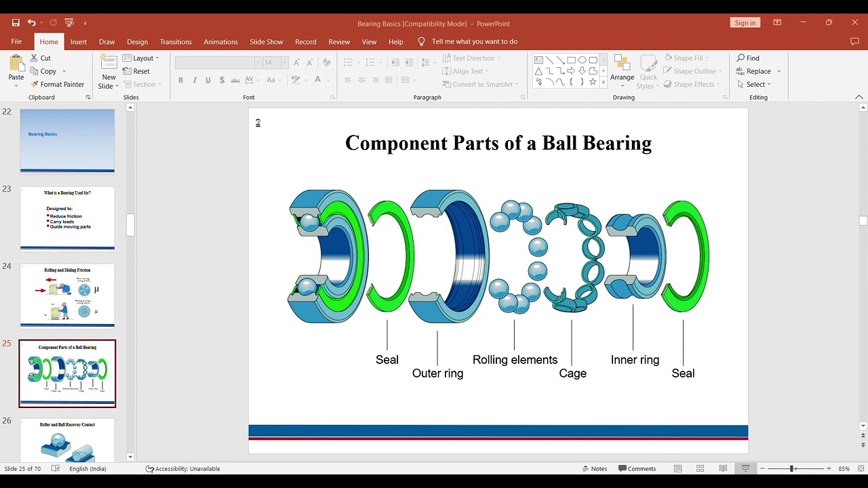Screen dimensions: 868x488
Task: Toggle Bold formatting
Action: point(181,80)
